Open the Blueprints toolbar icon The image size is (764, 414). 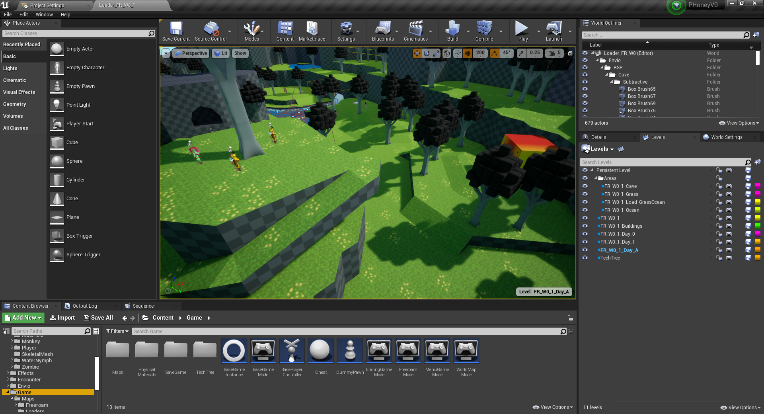pos(382,28)
